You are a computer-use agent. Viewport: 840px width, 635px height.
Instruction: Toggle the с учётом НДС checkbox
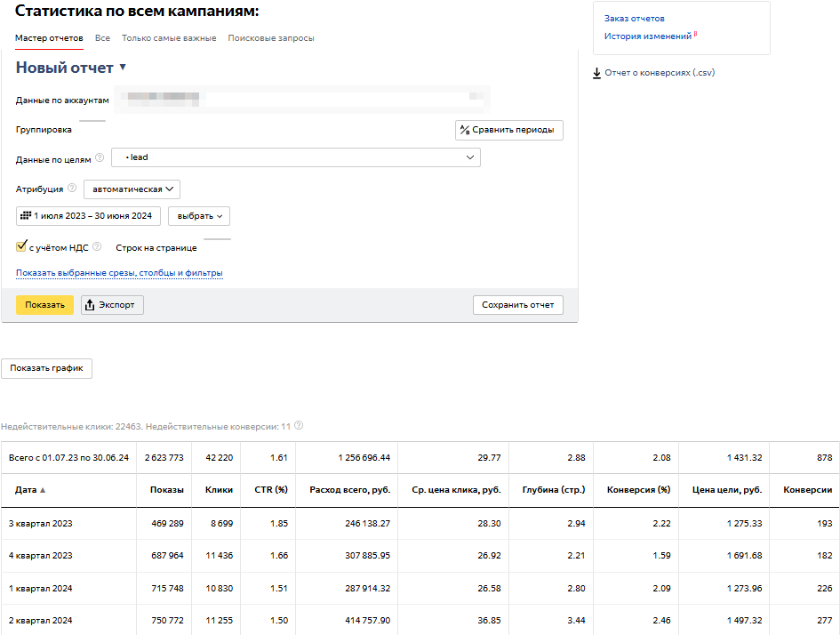pyautogui.click(x=21, y=246)
